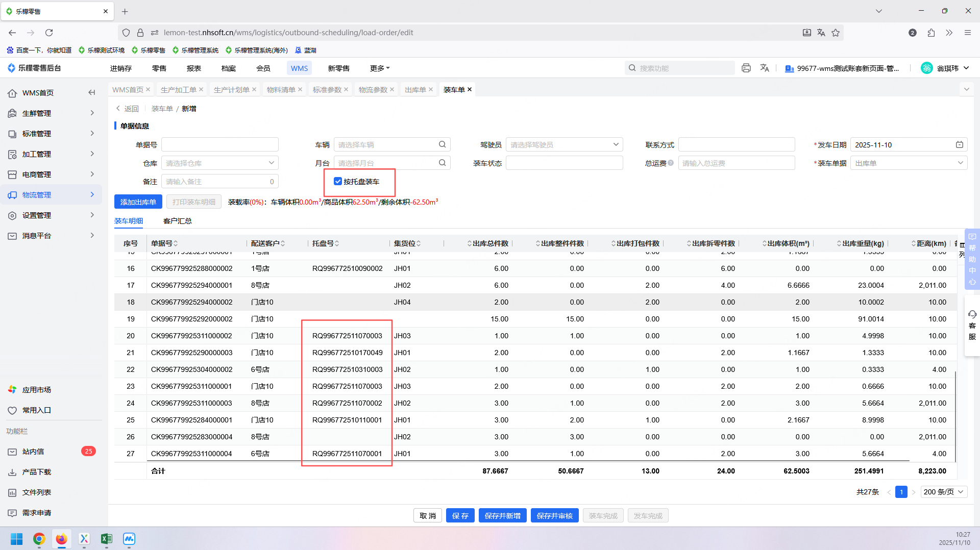The image size is (980, 550).
Task: Uncheck the 按托盘装车 checkbox
Action: click(338, 182)
